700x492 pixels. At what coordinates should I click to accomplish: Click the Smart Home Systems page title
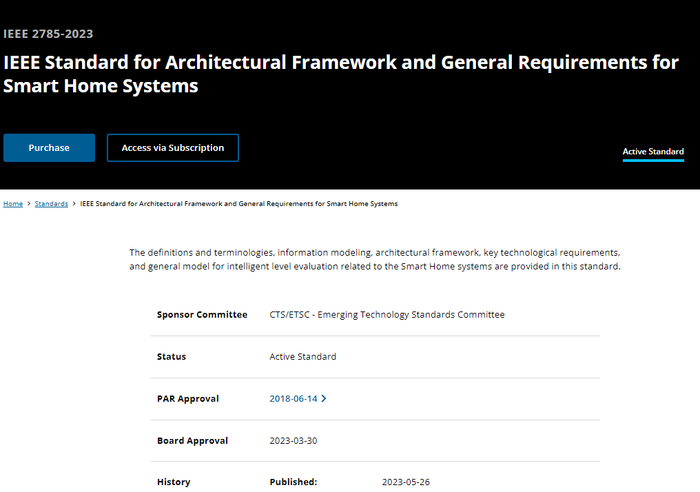pyautogui.click(x=341, y=74)
